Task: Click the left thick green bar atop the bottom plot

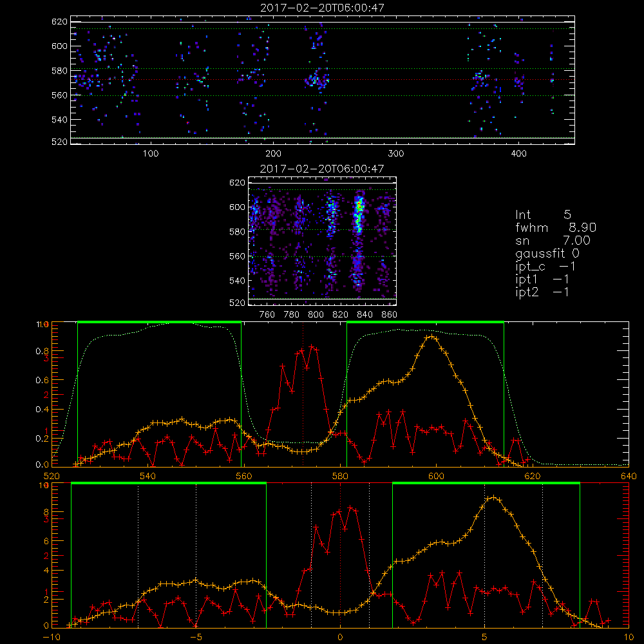Action: click(169, 483)
